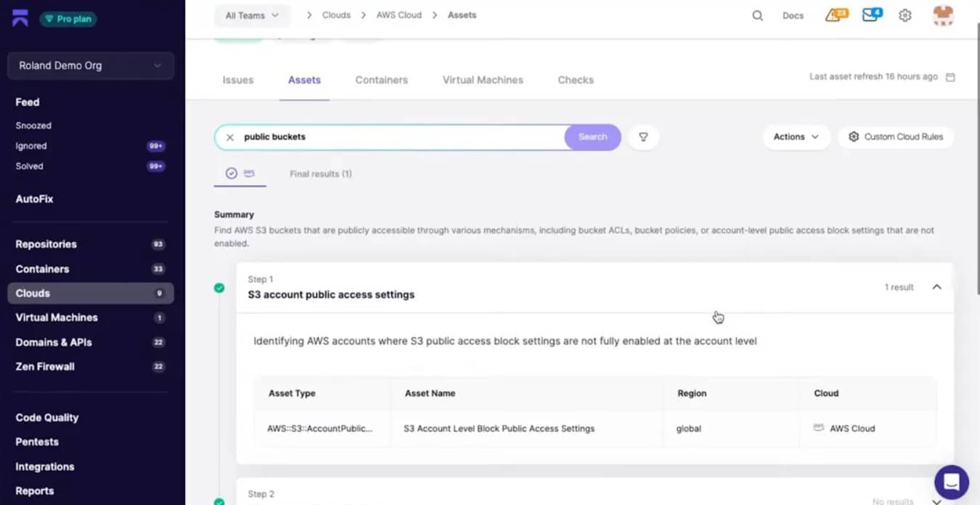Open the filter funnel icon
Viewport: 980px width, 505px height.
click(x=643, y=137)
